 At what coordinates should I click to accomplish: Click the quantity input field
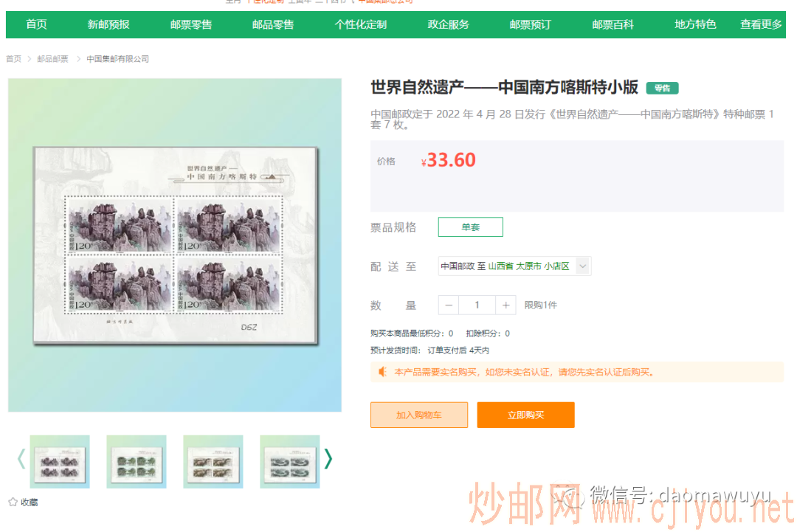click(x=477, y=305)
